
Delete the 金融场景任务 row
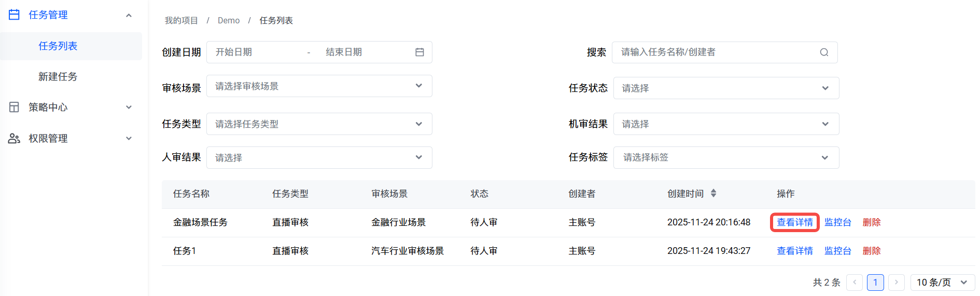(871, 222)
